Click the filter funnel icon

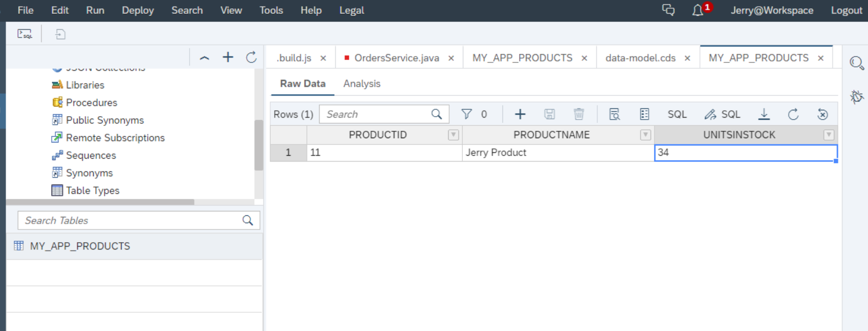467,114
